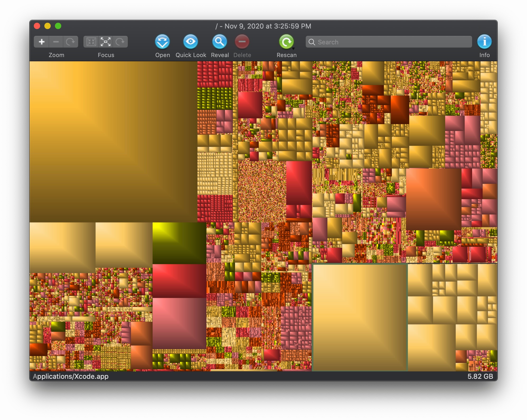Open the selected file with Open icon
Image resolution: width=527 pixels, height=420 pixels.
click(162, 42)
